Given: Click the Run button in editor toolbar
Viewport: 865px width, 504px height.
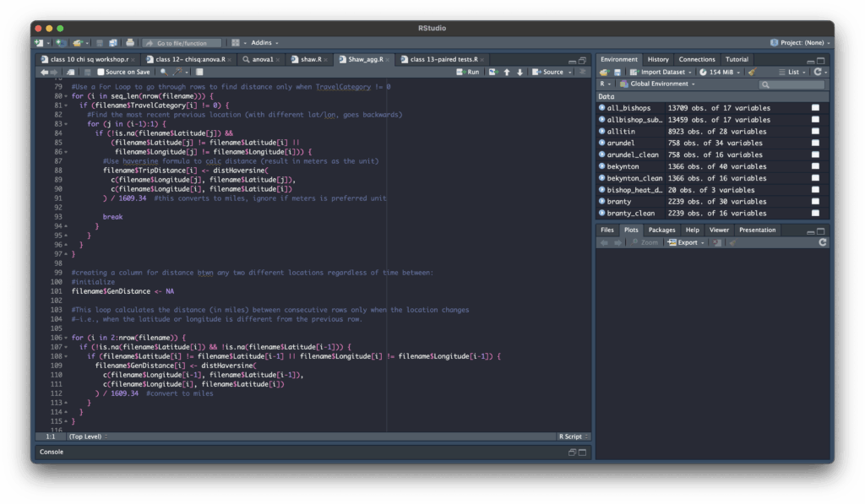Looking at the screenshot, I should [468, 72].
